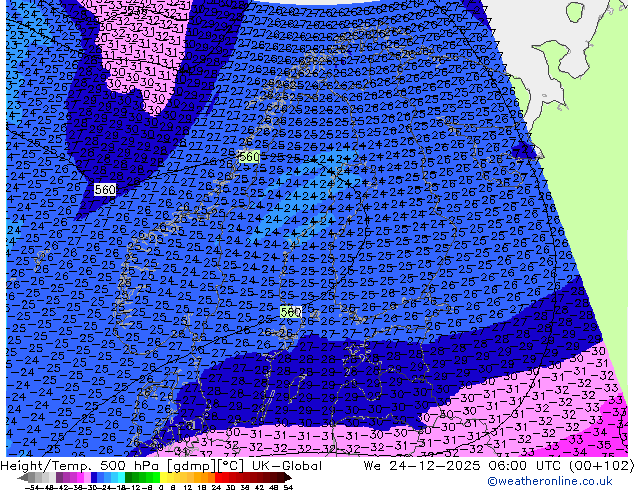Click the white-boxed 560 contour label
634x490 pixels.
[x=105, y=189]
